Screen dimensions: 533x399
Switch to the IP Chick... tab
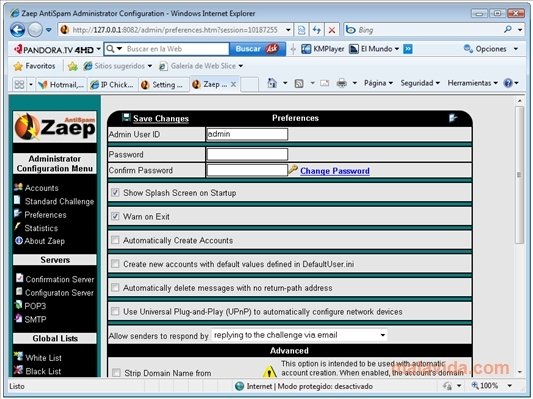click(113, 85)
